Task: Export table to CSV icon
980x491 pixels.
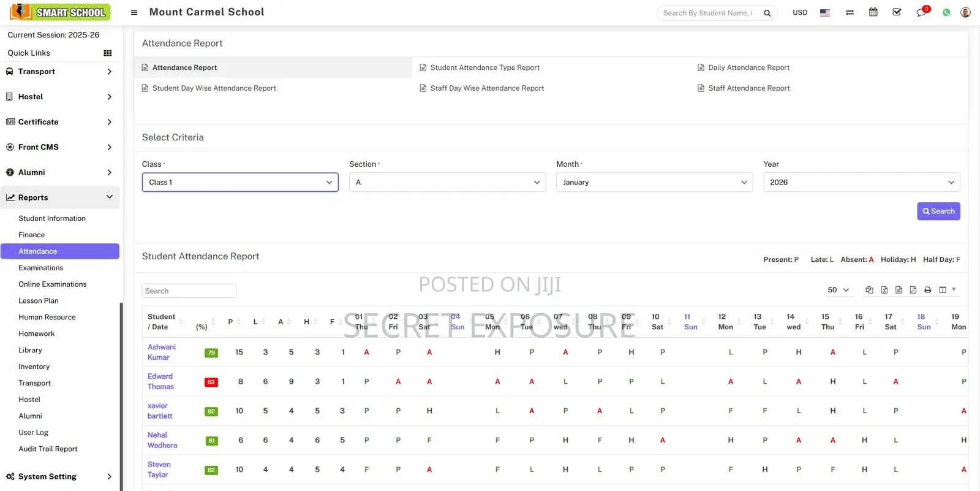Action: tap(899, 290)
